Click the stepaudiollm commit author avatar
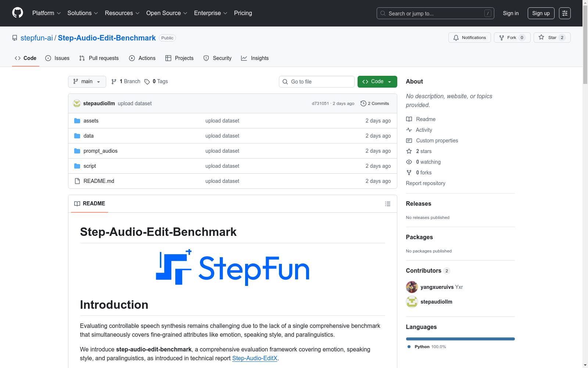This screenshot has height=368, width=588. [x=77, y=103]
